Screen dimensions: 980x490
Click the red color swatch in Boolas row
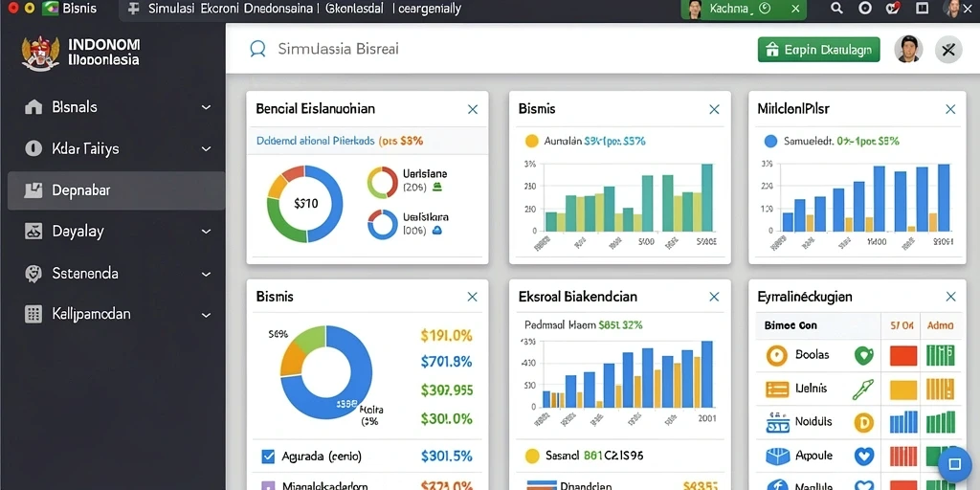[902, 356]
